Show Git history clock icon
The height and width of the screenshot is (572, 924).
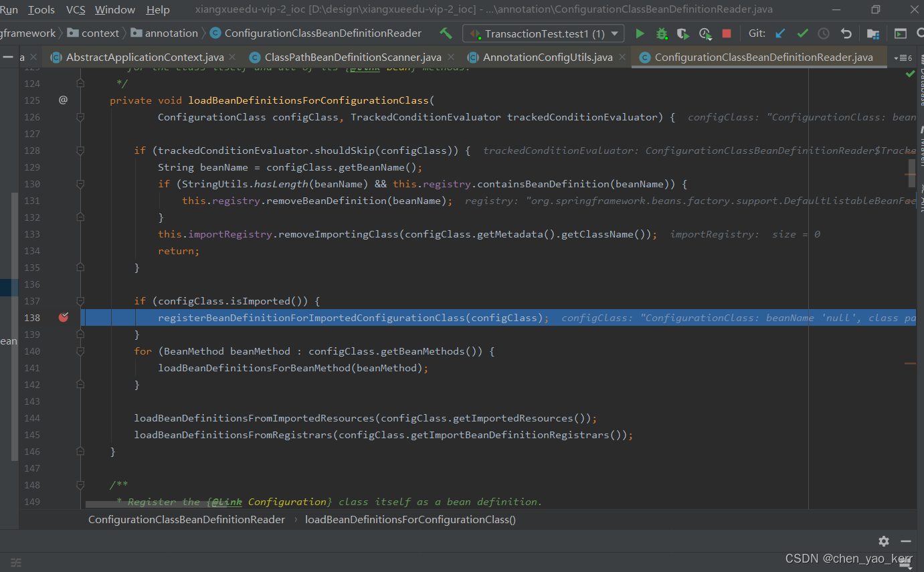coord(824,33)
